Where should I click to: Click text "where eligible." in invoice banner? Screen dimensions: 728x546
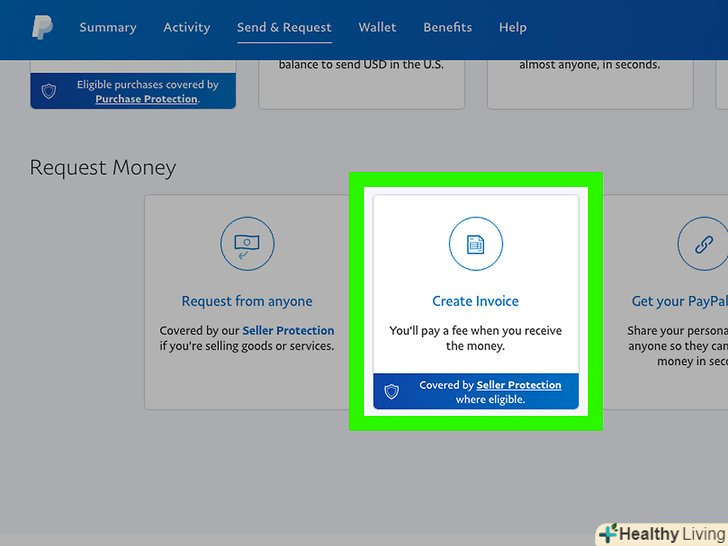[490, 399]
